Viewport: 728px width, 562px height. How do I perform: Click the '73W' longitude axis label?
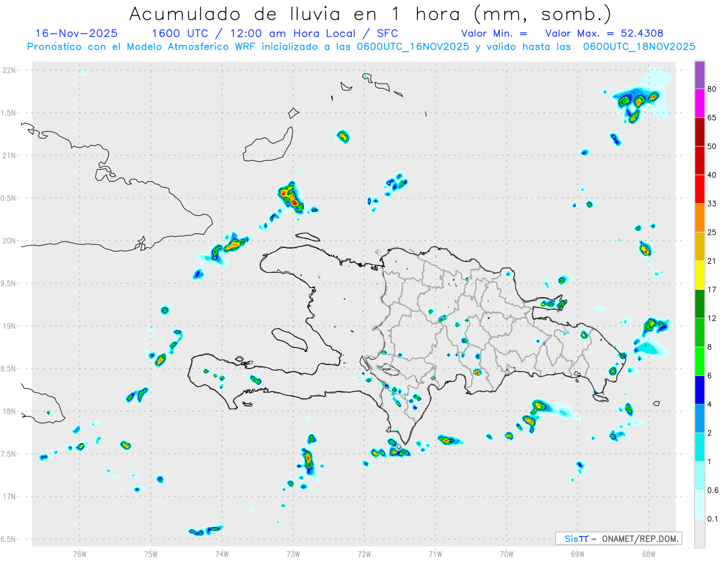tap(293, 554)
